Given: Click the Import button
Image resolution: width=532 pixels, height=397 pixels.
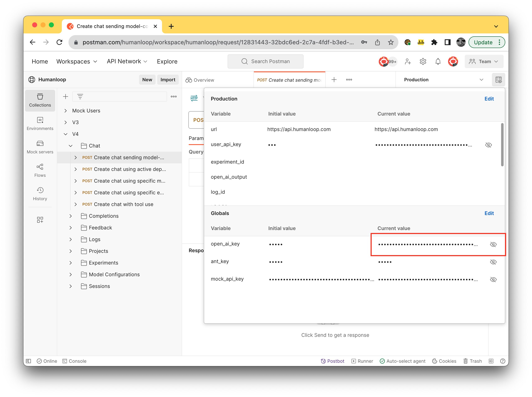Looking at the screenshot, I should [168, 80].
